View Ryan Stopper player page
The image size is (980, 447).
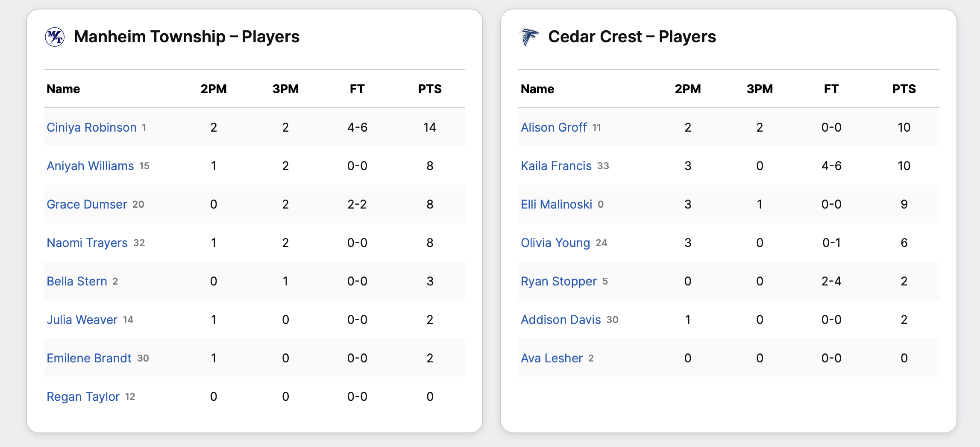(559, 281)
